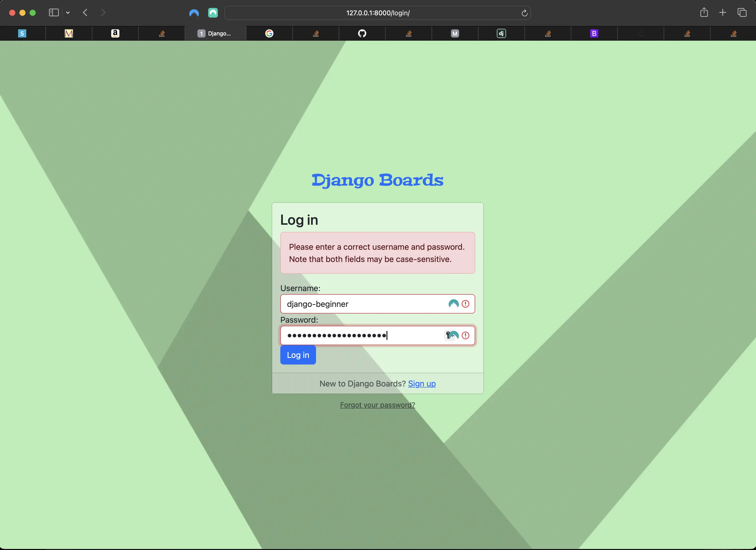Click the 'Please enter a correct username' alert text
This screenshot has width=756, height=550.
pyautogui.click(x=377, y=253)
